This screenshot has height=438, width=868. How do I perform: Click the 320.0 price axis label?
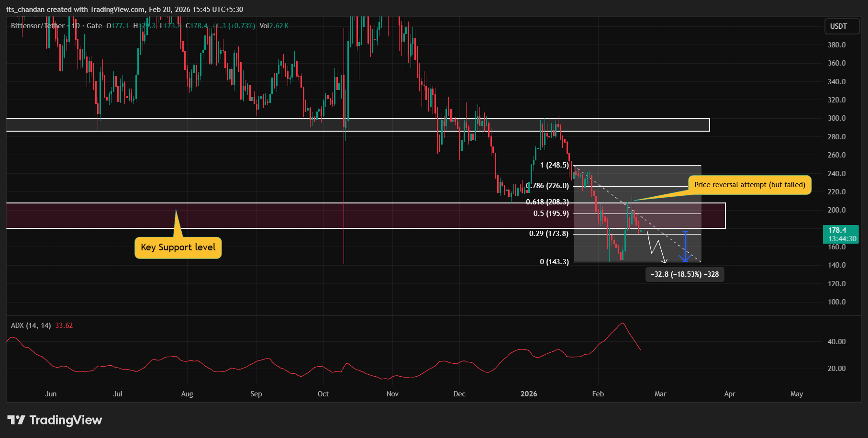[837, 100]
